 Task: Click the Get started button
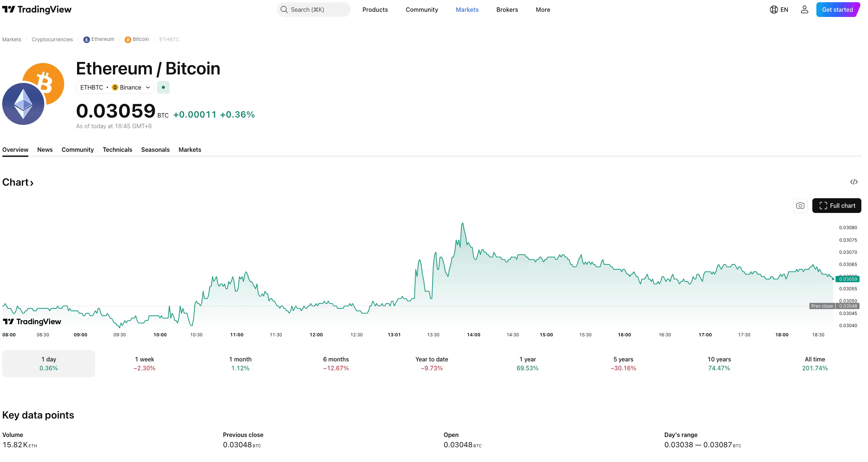click(x=838, y=10)
